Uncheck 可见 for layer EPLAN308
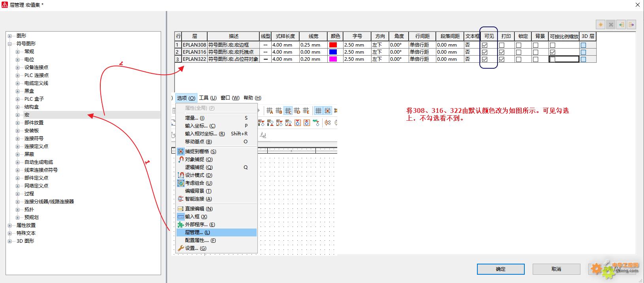 (484, 45)
